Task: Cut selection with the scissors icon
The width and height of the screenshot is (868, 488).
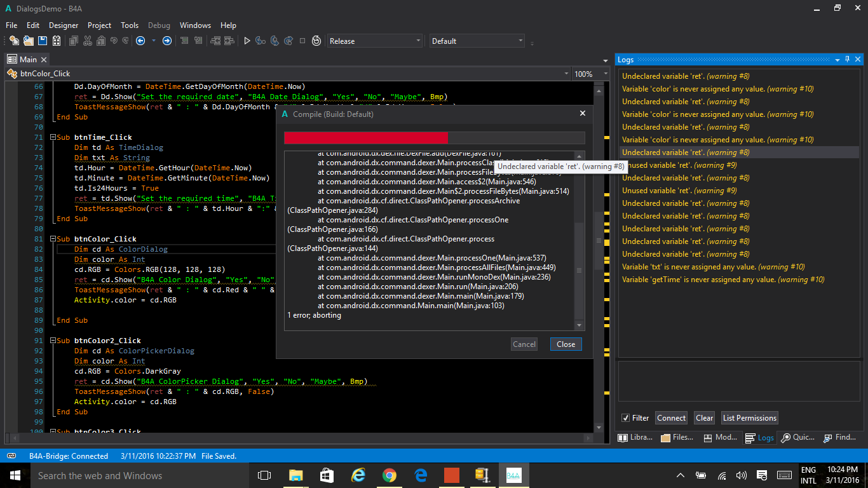Action: pos(88,41)
